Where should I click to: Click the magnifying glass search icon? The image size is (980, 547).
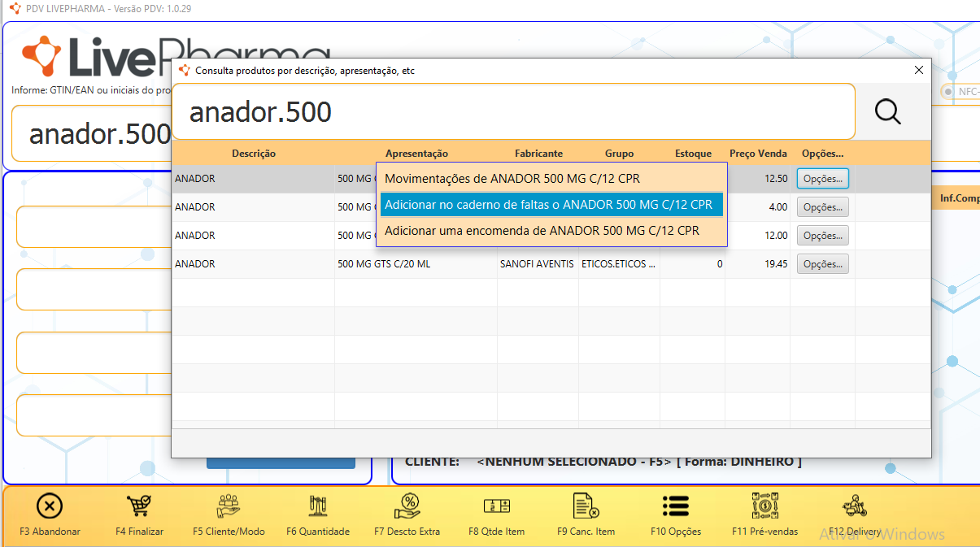coord(887,111)
